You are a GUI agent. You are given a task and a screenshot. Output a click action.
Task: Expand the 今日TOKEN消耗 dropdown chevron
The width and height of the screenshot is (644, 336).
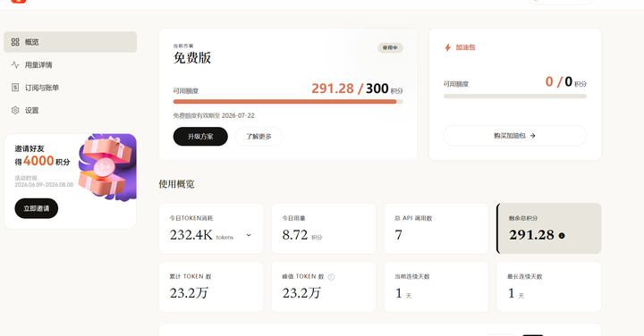[249, 235]
